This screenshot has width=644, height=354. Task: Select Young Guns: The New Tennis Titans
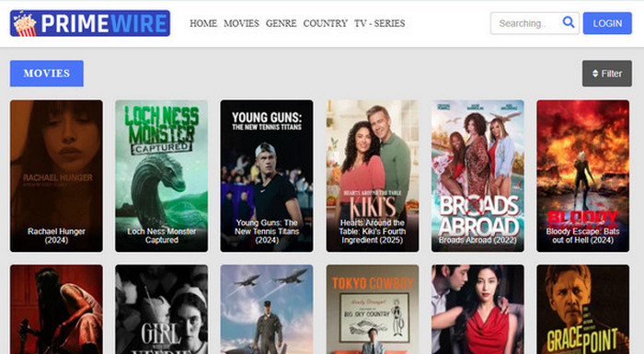click(x=267, y=176)
